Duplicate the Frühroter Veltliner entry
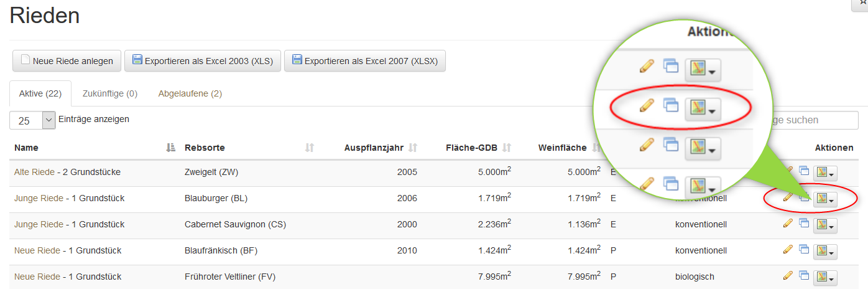 pyautogui.click(x=804, y=275)
